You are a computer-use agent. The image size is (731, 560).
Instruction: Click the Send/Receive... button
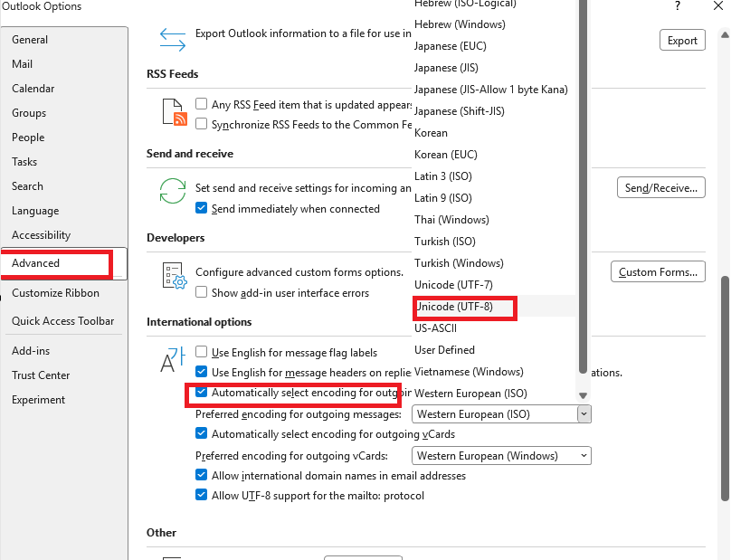coord(661,188)
